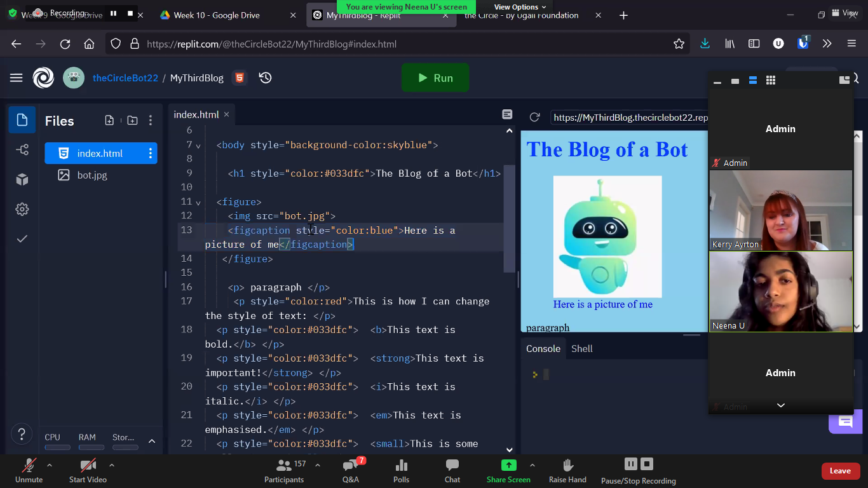This screenshot has height=488, width=868.
Task: Click the Add file icon
Action: click(109, 120)
